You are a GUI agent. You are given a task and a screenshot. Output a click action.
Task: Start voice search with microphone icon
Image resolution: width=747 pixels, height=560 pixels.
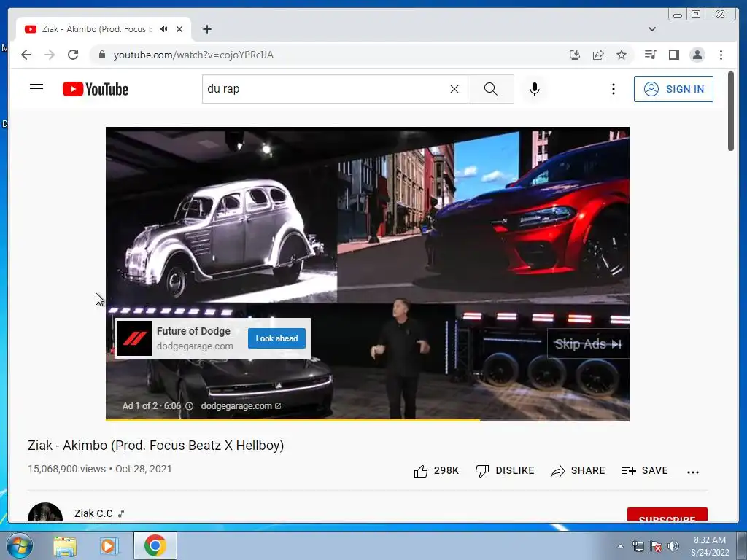535,89
